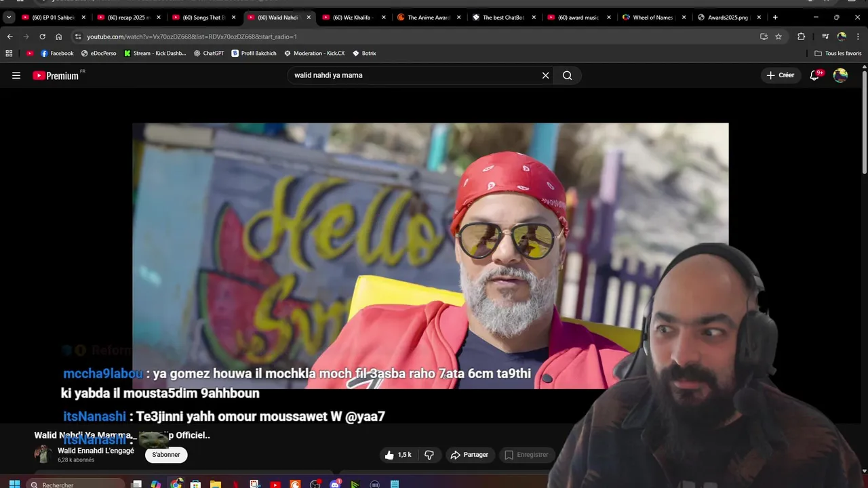The width and height of the screenshot is (868, 488).
Task: Run the search with magnifier button
Action: click(567, 75)
